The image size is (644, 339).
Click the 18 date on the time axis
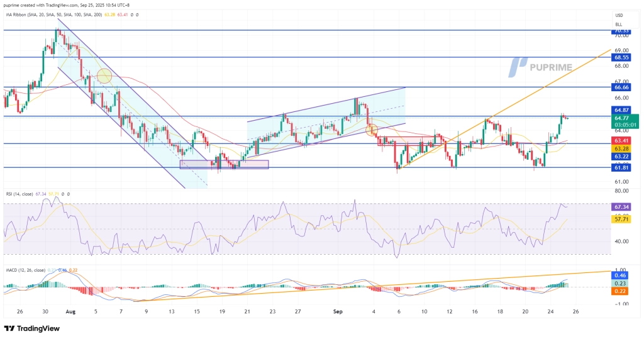tap(500, 312)
